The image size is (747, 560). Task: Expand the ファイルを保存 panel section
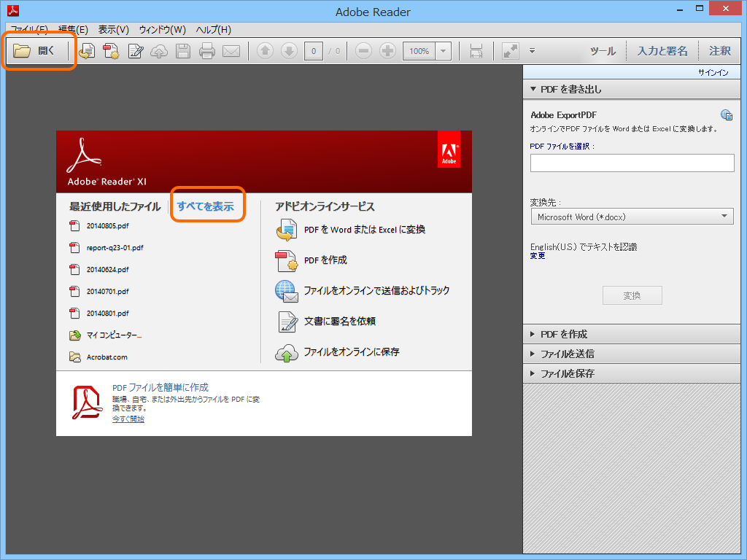coord(632,373)
